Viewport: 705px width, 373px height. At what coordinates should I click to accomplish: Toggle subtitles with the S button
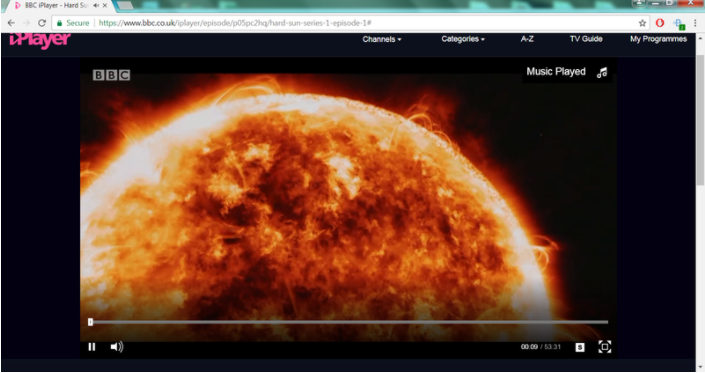tap(580, 347)
